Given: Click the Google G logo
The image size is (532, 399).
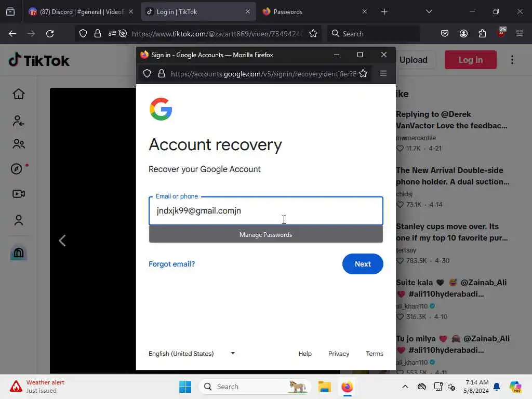Looking at the screenshot, I should (x=161, y=109).
